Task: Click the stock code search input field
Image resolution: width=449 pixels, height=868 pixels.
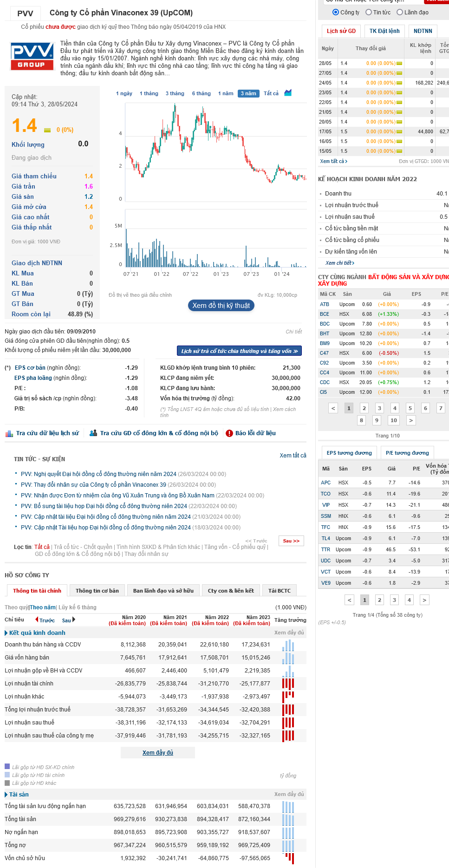Action: point(373,1)
